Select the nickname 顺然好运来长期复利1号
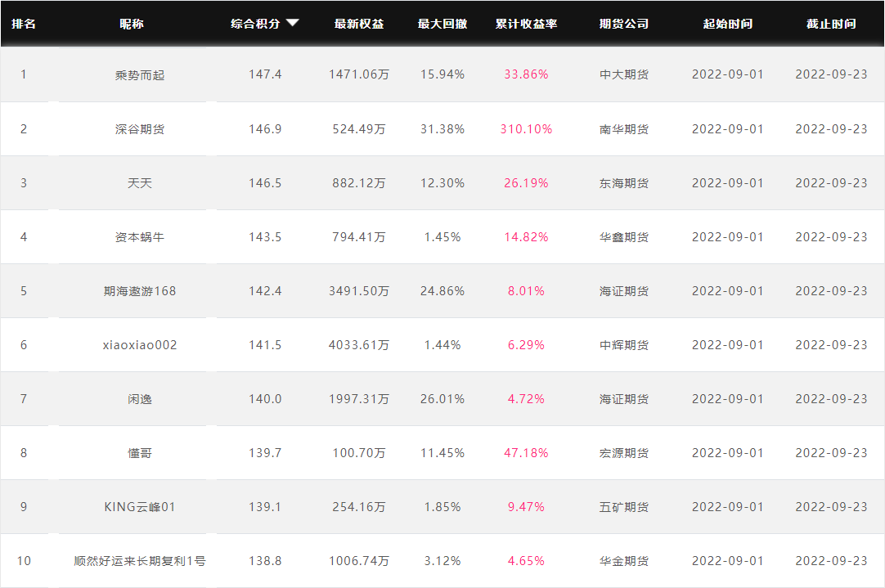 click(139, 561)
